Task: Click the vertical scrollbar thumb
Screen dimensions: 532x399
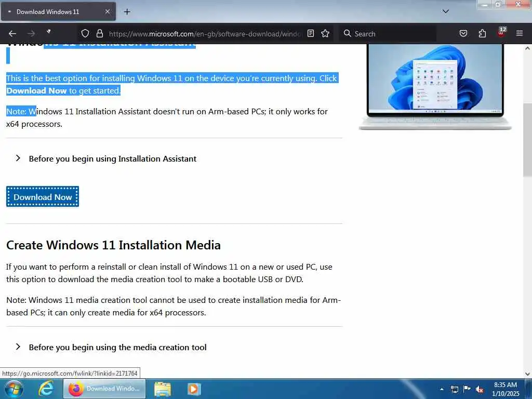Action: (527, 139)
